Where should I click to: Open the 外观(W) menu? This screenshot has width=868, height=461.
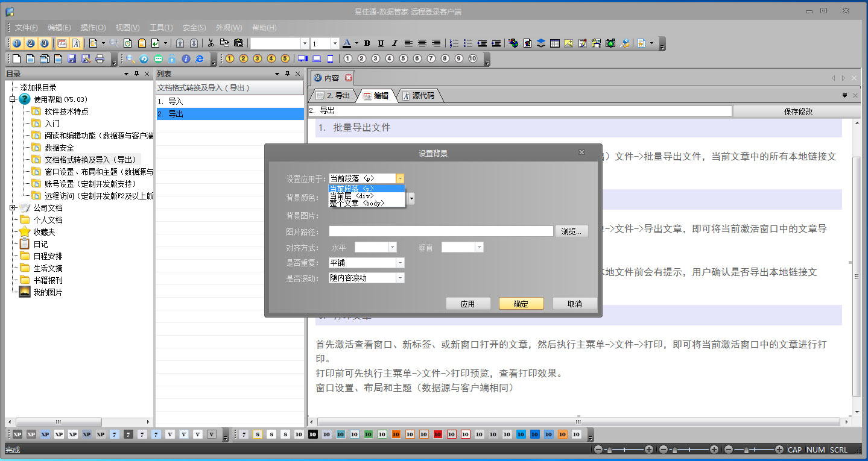point(229,28)
